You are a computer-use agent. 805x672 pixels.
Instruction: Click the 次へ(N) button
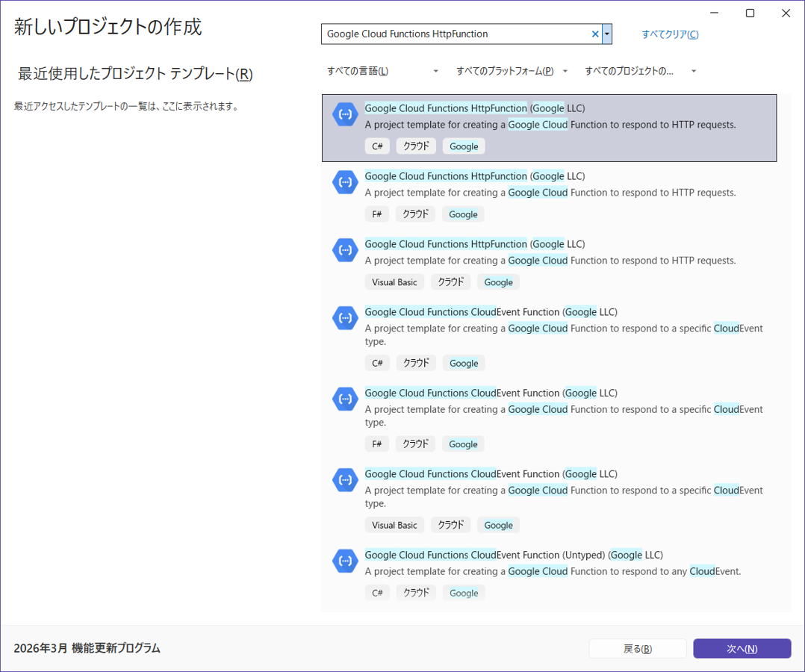(742, 648)
